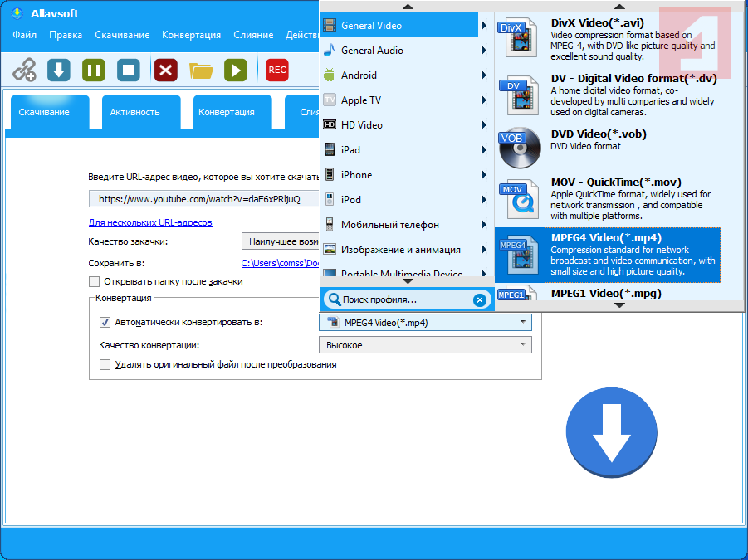The height and width of the screenshot is (560, 748).
Task: Open the Слияние menu
Action: [253, 35]
